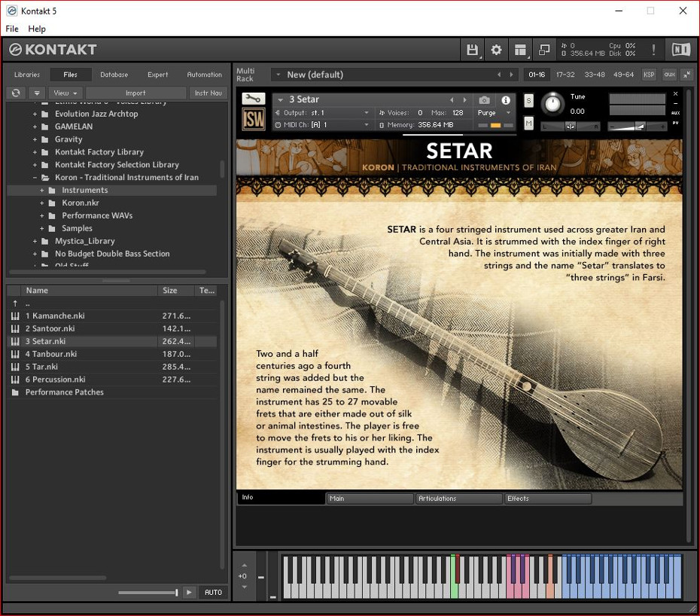Show instrument info with the i icon
Screen dimensions: 700x616
pyautogui.click(x=506, y=100)
